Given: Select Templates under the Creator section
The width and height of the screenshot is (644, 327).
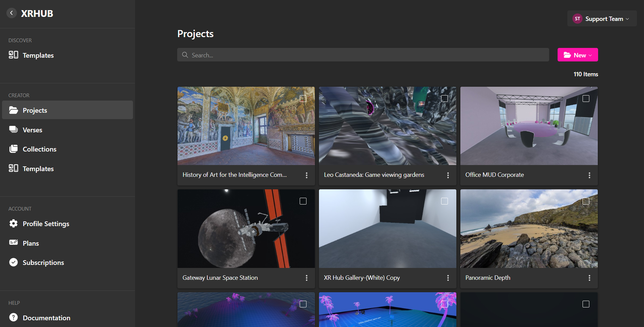Looking at the screenshot, I should tap(38, 169).
